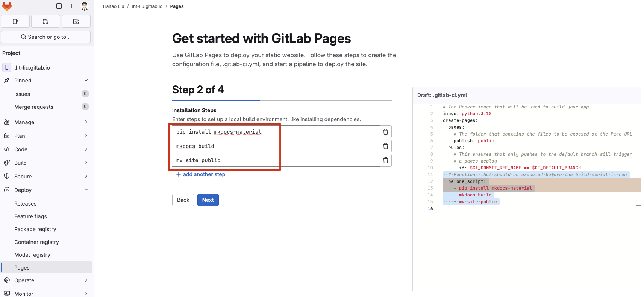
Task: Click the Build rocket icon
Action: tap(7, 163)
